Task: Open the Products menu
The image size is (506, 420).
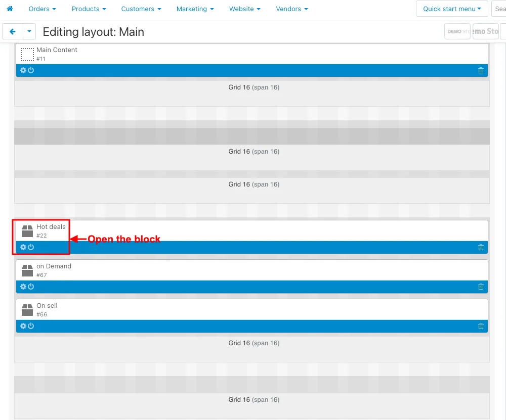Action: pos(89,9)
